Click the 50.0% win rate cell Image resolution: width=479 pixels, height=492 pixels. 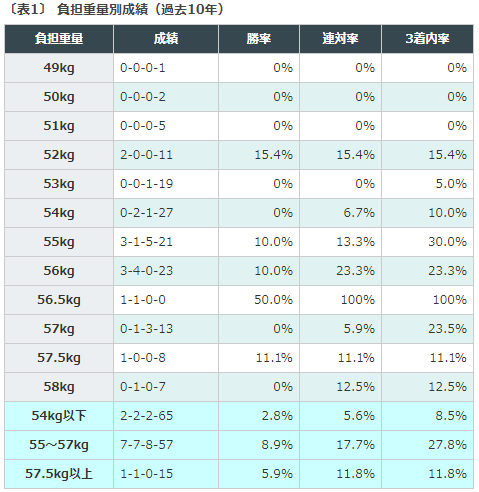(259, 300)
